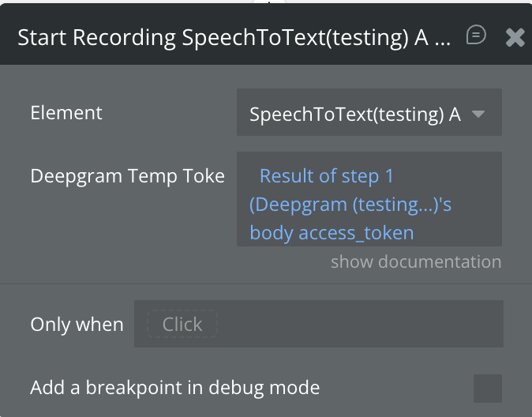Select the SpeechToText(testing) A element value
Viewport: 532px width, 417px height.
click(x=354, y=114)
